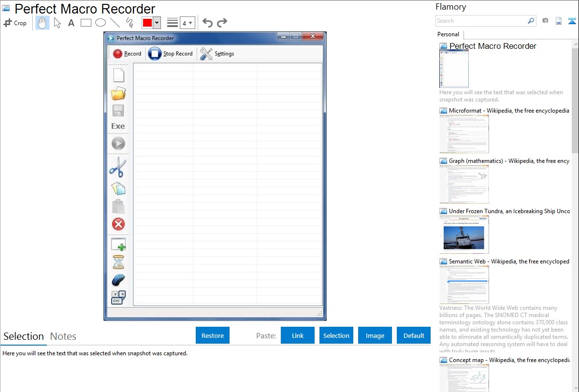Click Stop Record in macro toolbar
This screenshot has height=392, width=579.
click(x=171, y=54)
